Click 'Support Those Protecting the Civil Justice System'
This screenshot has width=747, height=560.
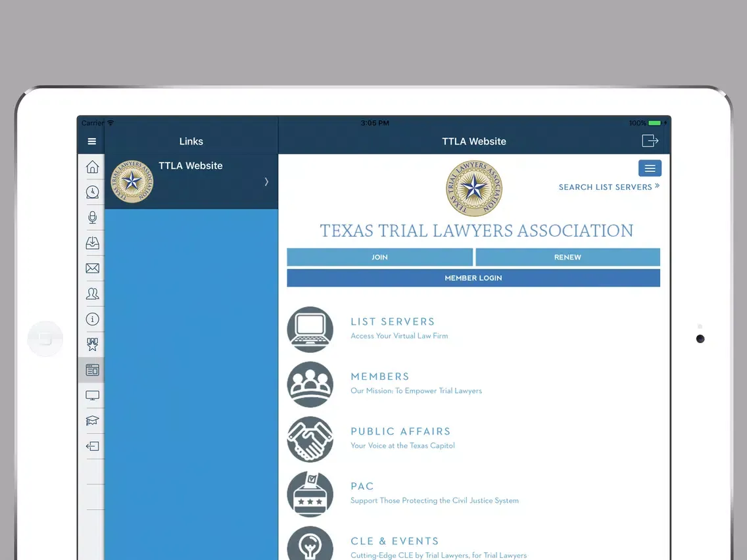pyautogui.click(x=435, y=500)
